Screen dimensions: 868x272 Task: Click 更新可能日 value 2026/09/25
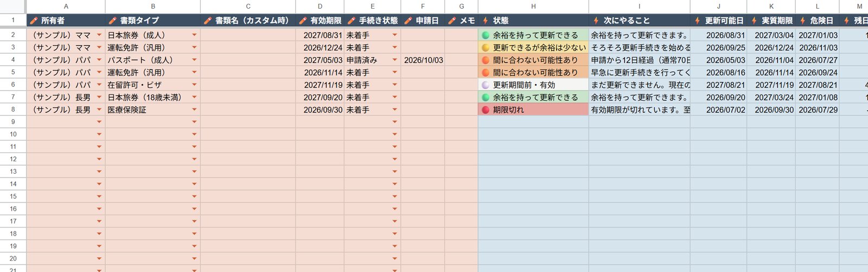(x=726, y=48)
